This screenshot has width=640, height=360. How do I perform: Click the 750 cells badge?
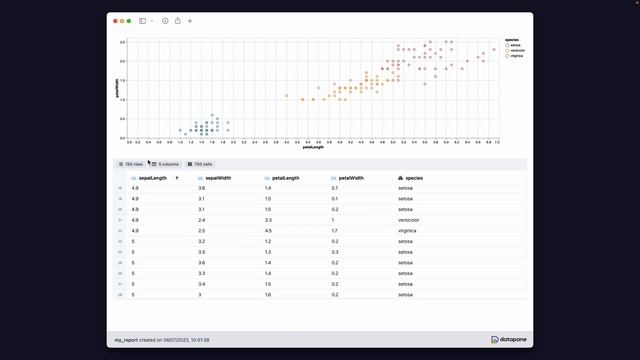click(200, 164)
